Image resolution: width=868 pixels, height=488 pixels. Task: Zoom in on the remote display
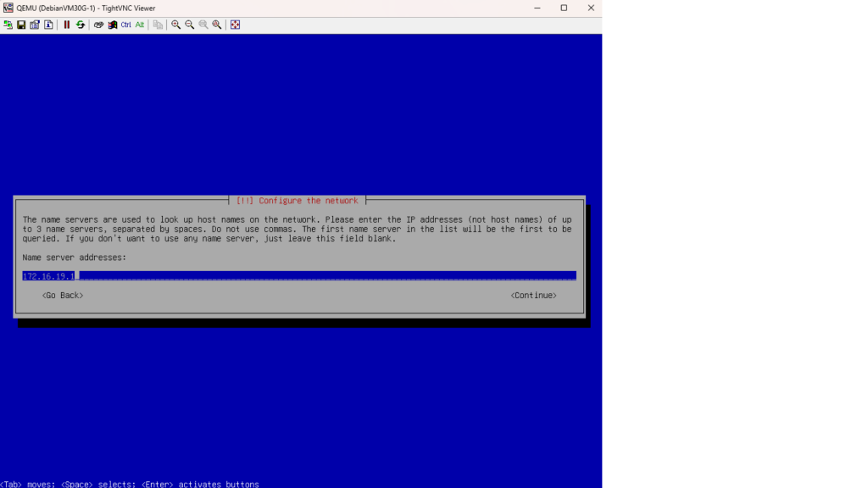(x=175, y=25)
